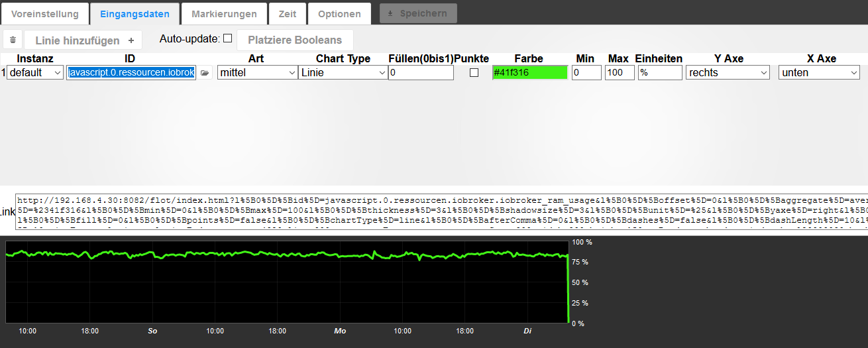Image resolution: width=868 pixels, height=348 pixels.
Task: Switch to the Voreinstellung tab
Action: pos(44,13)
